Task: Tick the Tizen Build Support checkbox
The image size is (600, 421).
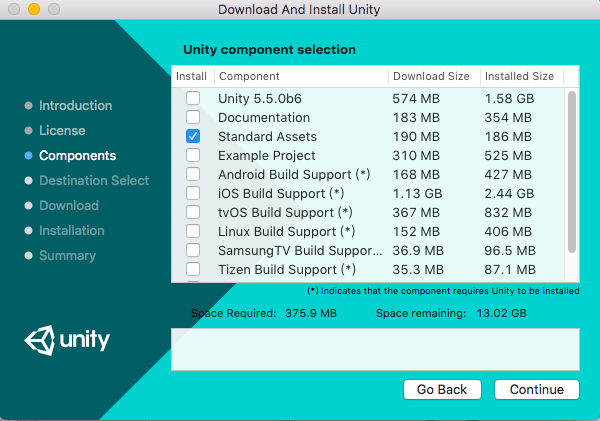Action: 193,269
